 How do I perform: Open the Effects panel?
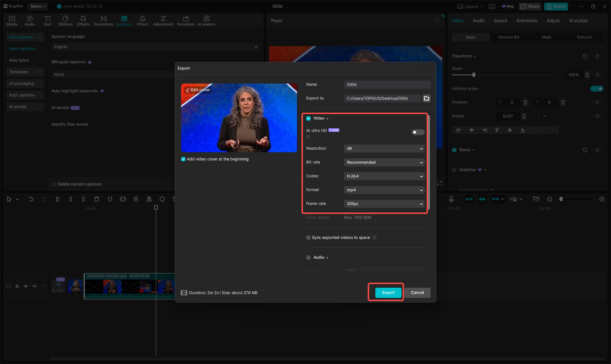83,20
